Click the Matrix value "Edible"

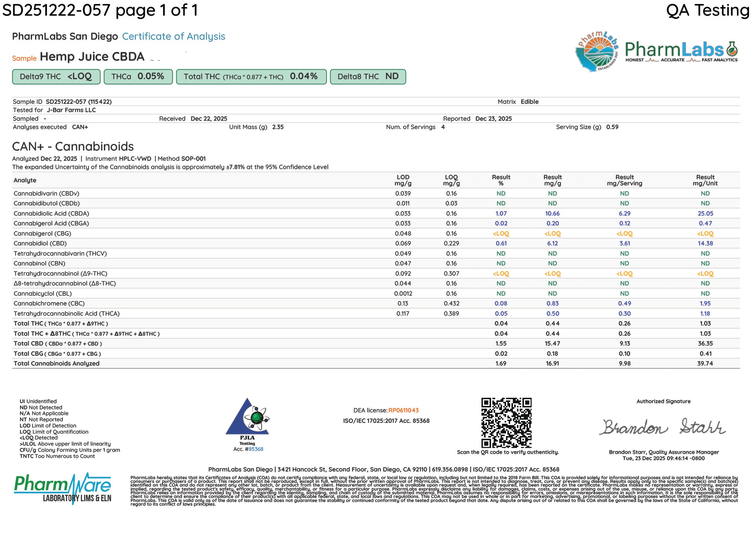tap(530, 102)
